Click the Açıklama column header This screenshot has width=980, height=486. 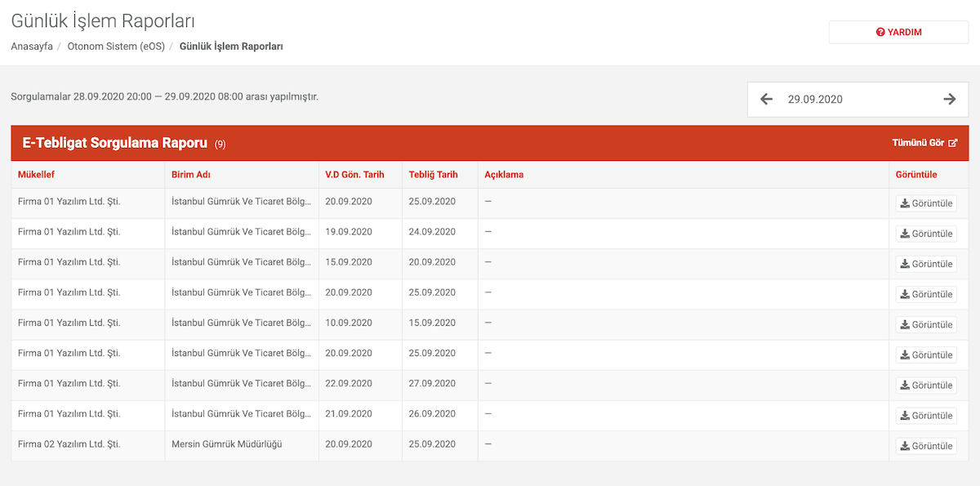504,175
